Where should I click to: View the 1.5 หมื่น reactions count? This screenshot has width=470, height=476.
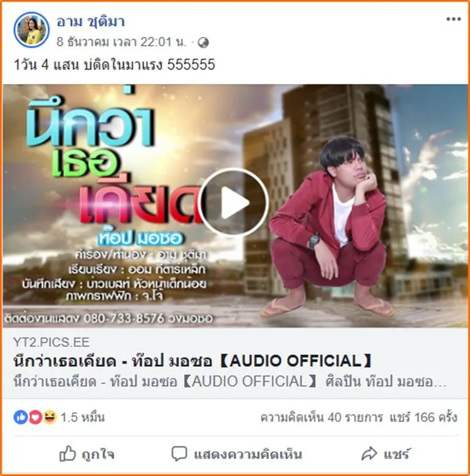click(83, 418)
